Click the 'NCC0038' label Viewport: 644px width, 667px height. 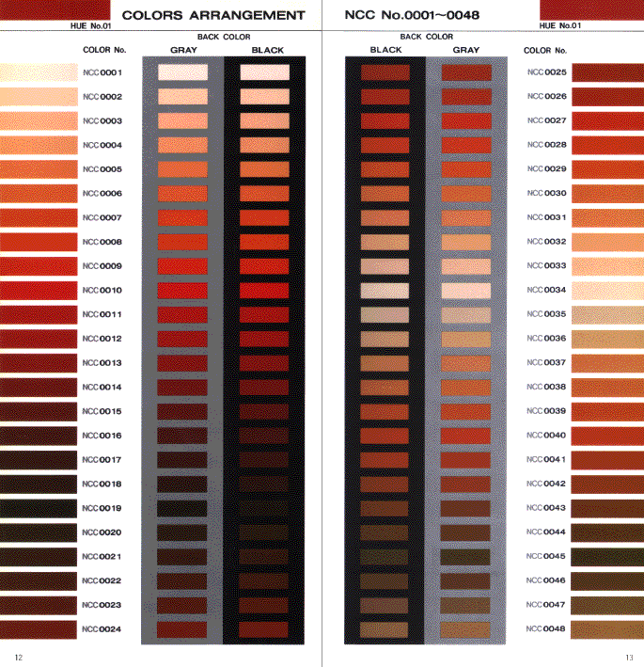pos(546,387)
